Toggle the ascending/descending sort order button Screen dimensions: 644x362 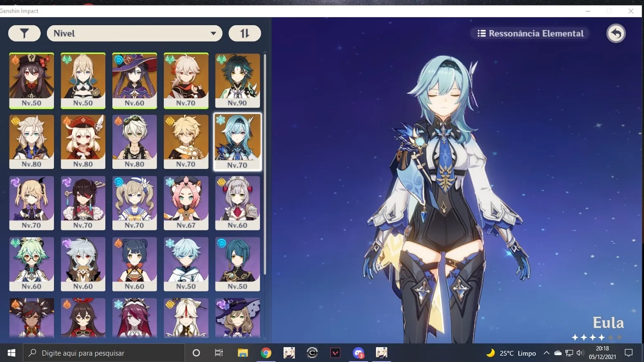point(245,33)
